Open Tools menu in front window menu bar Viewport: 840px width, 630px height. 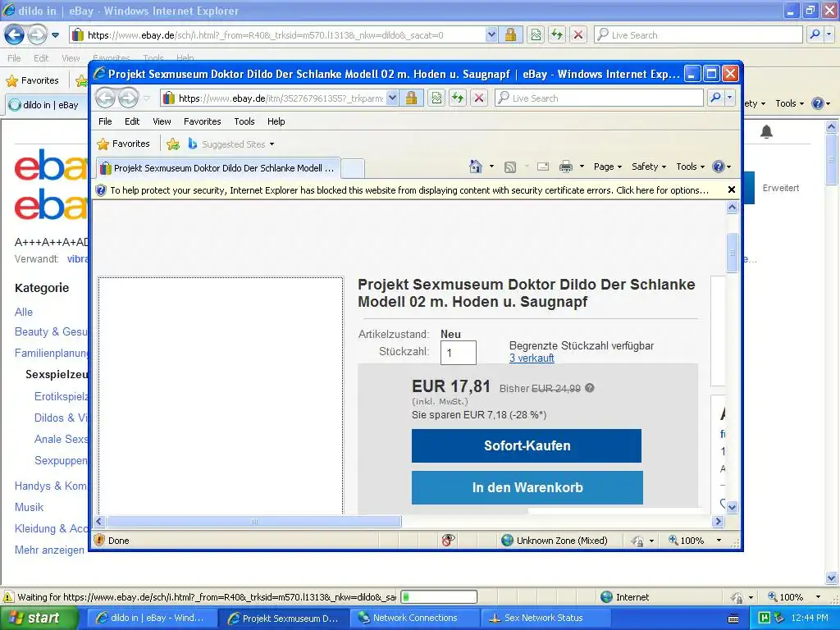pyautogui.click(x=244, y=121)
